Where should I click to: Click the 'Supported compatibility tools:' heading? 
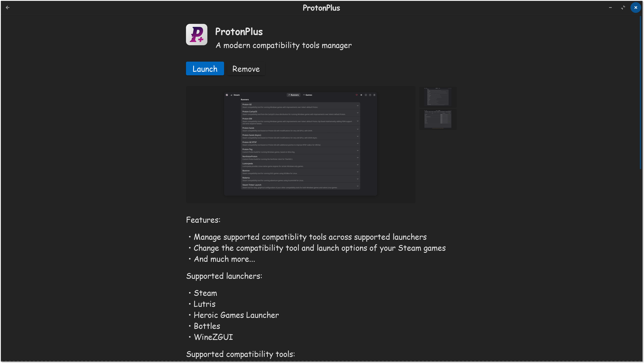coord(240,354)
